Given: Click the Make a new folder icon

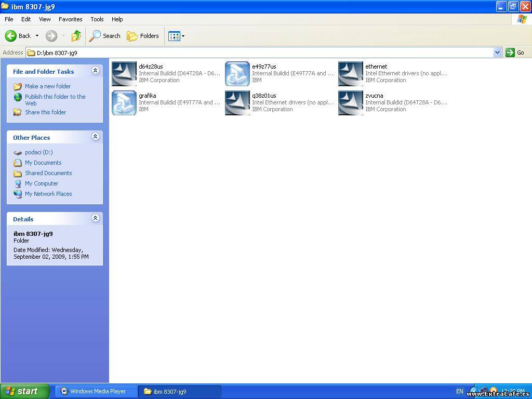Looking at the screenshot, I should [x=17, y=86].
